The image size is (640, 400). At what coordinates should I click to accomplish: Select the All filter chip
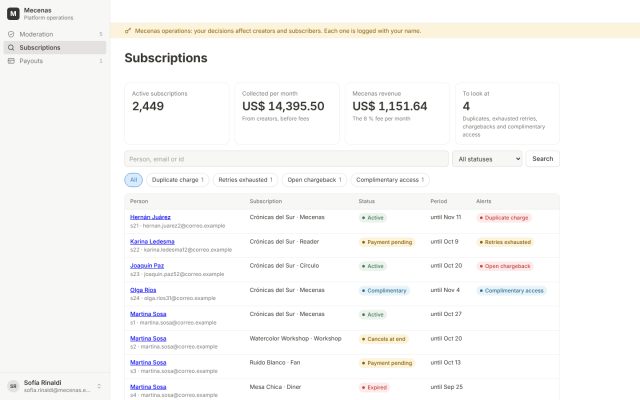click(133, 180)
